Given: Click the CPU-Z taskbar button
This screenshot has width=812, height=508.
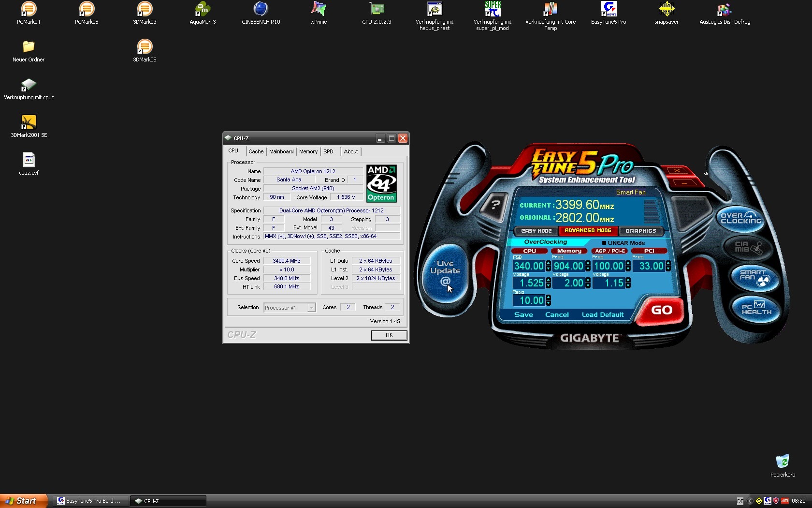Looking at the screenshot, I should click(169, 501).
